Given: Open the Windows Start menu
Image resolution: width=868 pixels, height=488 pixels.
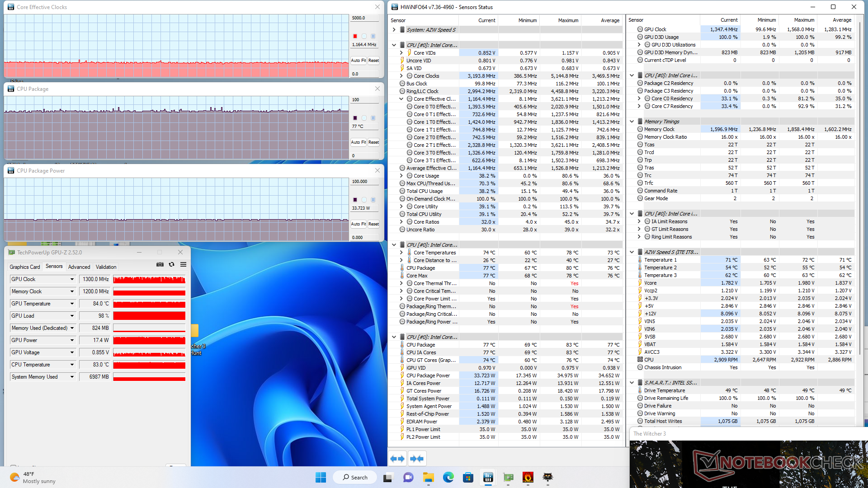Looking at the screenshot, I should click(321, 477).
